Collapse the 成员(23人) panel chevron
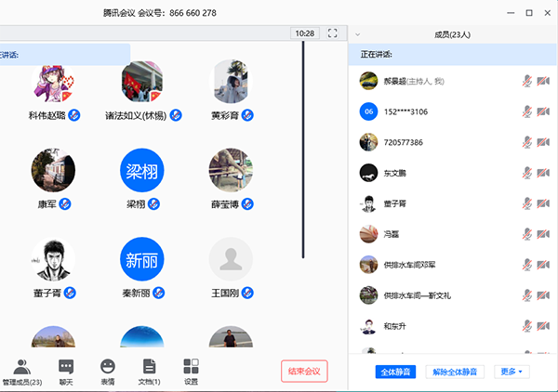 pos(358,34)
